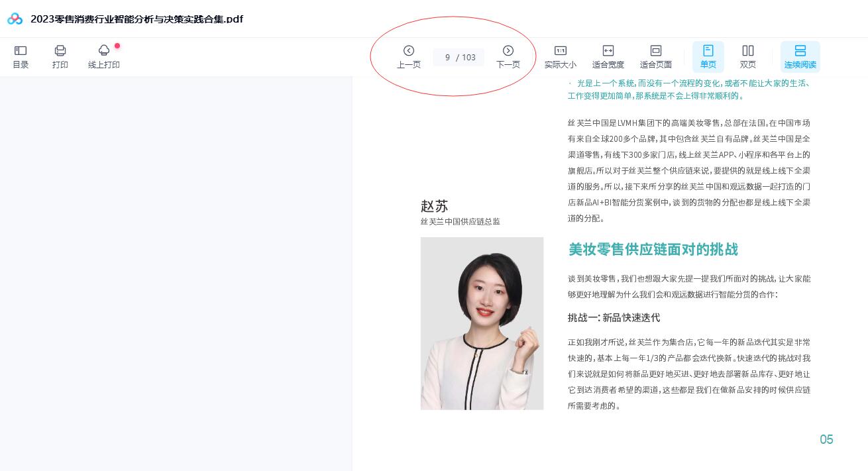Open the 目录 table of contents panel
The width and height of the screenshot is (868, 471).
21,56
